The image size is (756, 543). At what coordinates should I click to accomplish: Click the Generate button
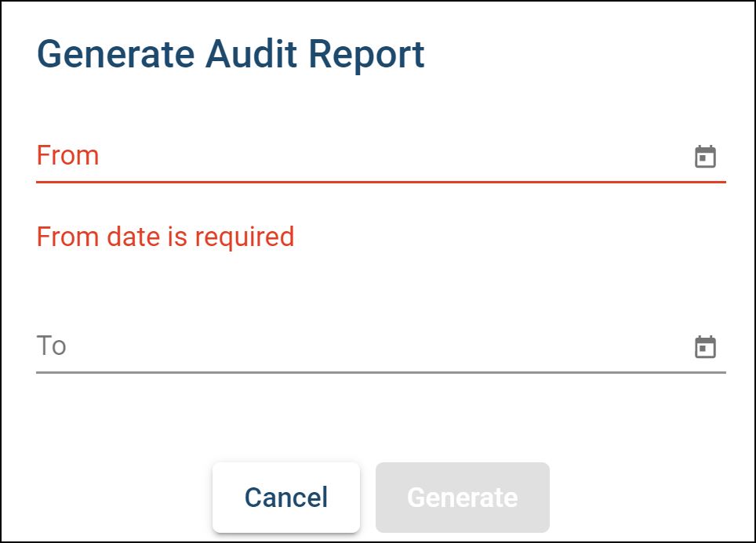click(x=462, y=498)
